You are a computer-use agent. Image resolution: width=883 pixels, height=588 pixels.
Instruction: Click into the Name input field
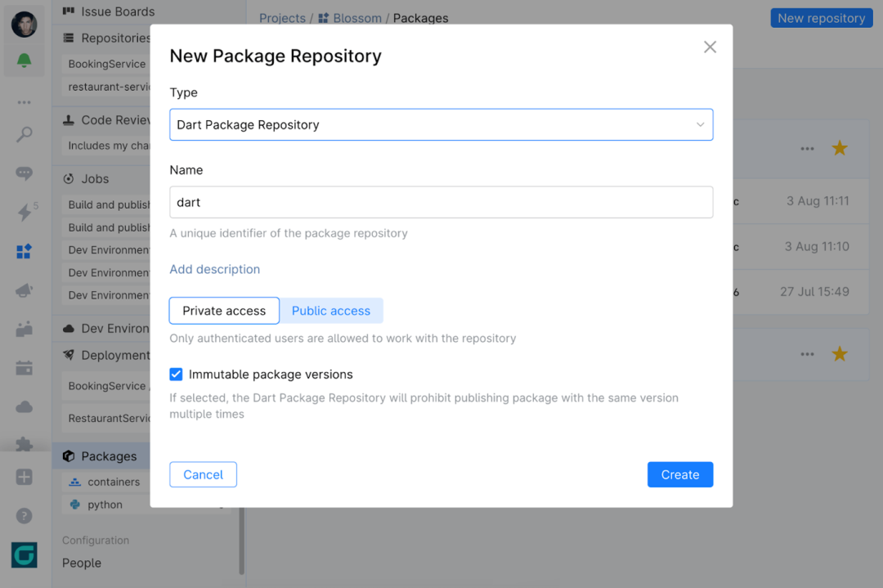tap(441, 202)
